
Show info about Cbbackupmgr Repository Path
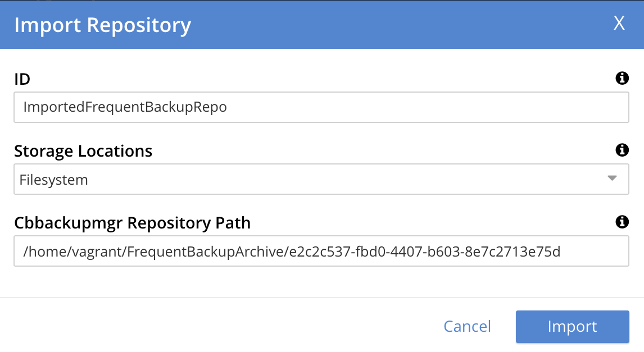tap(622, 222)
